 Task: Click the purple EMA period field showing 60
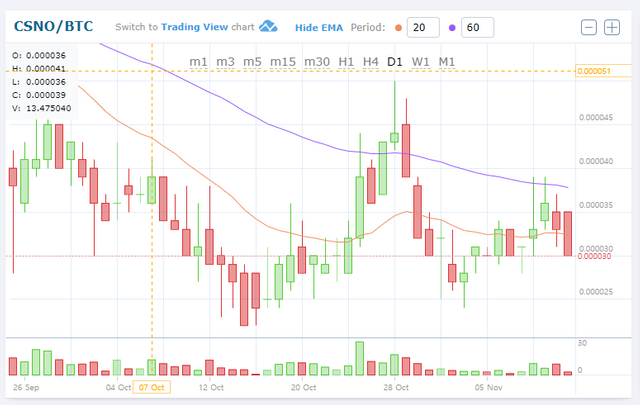(x=478, y=27)
